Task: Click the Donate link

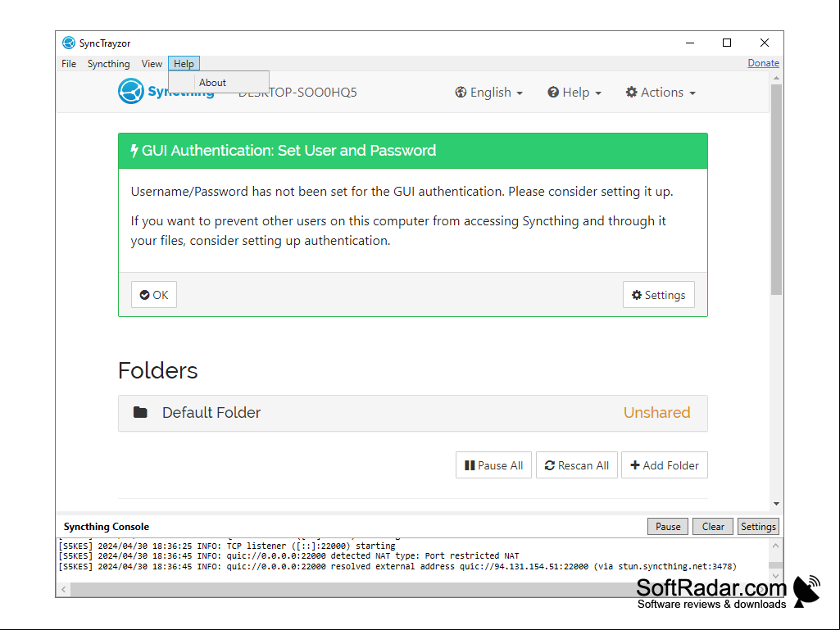Action: point(764,63)
